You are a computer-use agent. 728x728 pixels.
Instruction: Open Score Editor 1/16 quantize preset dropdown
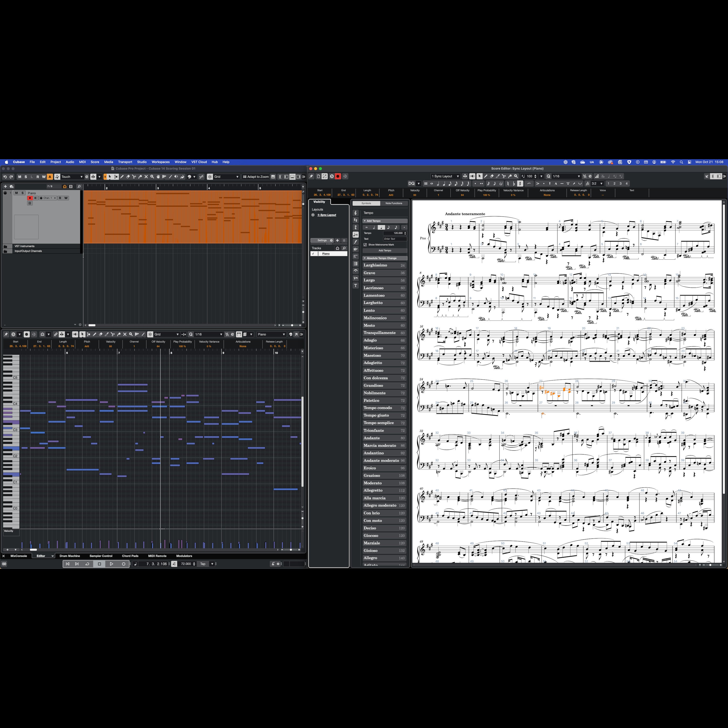566,176
